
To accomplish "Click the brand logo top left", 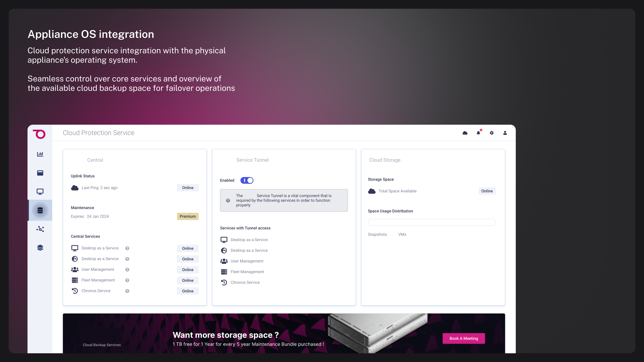I will pos(39,134).
